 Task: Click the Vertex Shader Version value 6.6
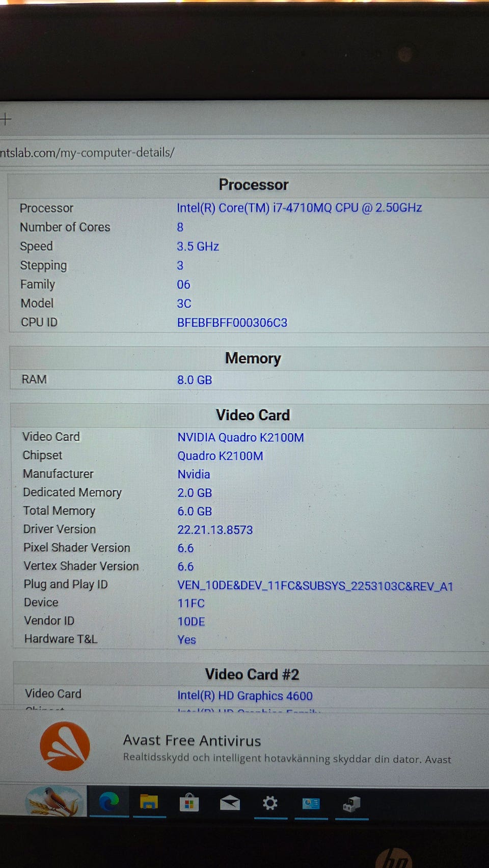click(x=185, y=567)
